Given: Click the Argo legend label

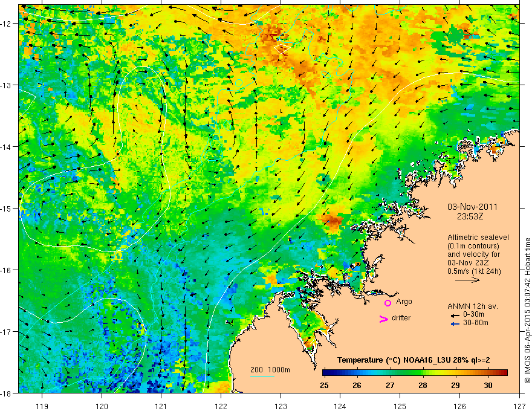Looking at the screenshot, I should pyautogui.click(x=404, y=302).
